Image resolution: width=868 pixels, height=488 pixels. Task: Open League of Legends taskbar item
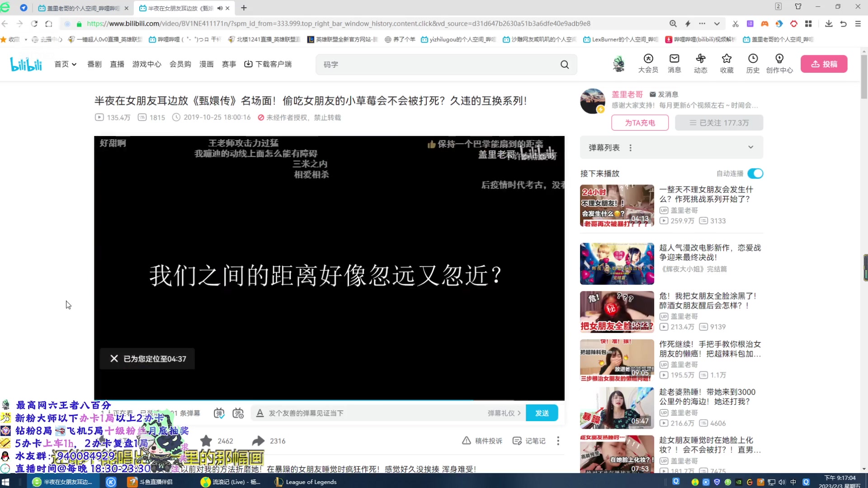306,482
